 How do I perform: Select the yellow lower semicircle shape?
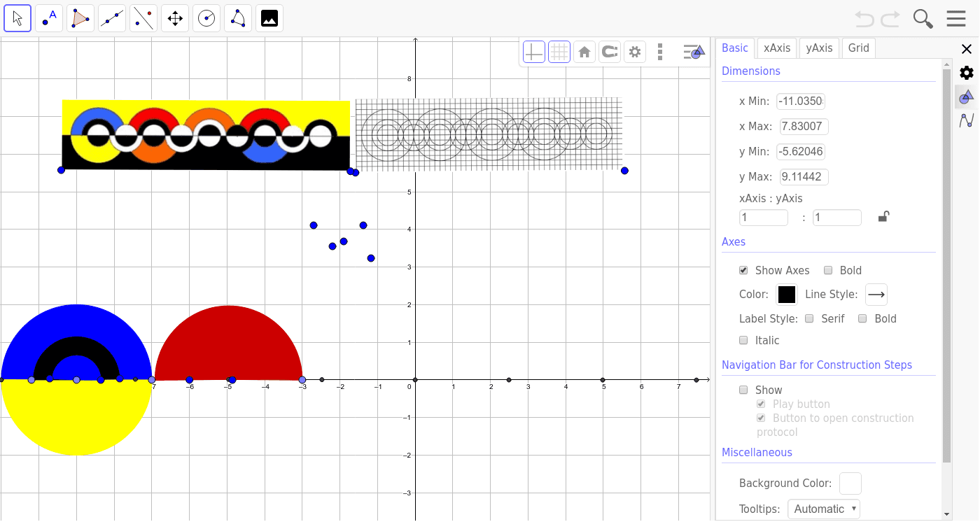click(x=76, y=417)
